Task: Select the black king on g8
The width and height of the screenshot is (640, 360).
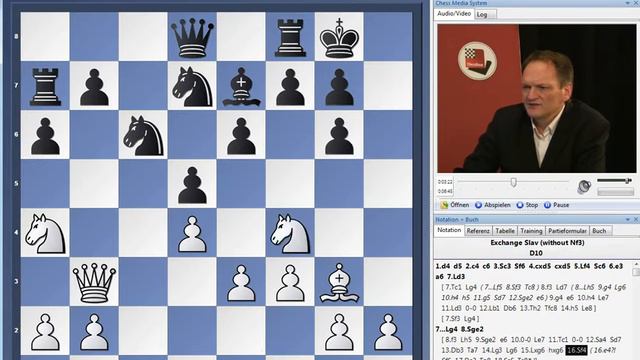Action: tap(339, 38)
